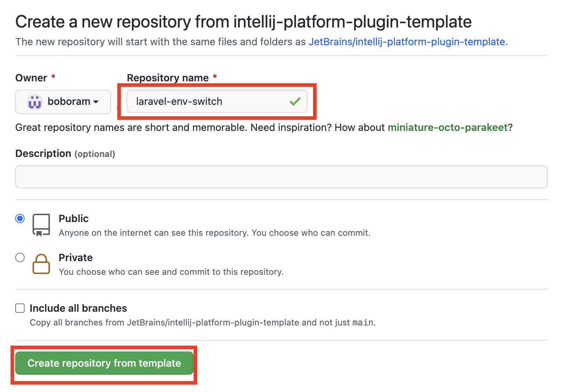This screenshot has width=573, height=392.
Task: Click the Private label text
Action: pos(76,257)
